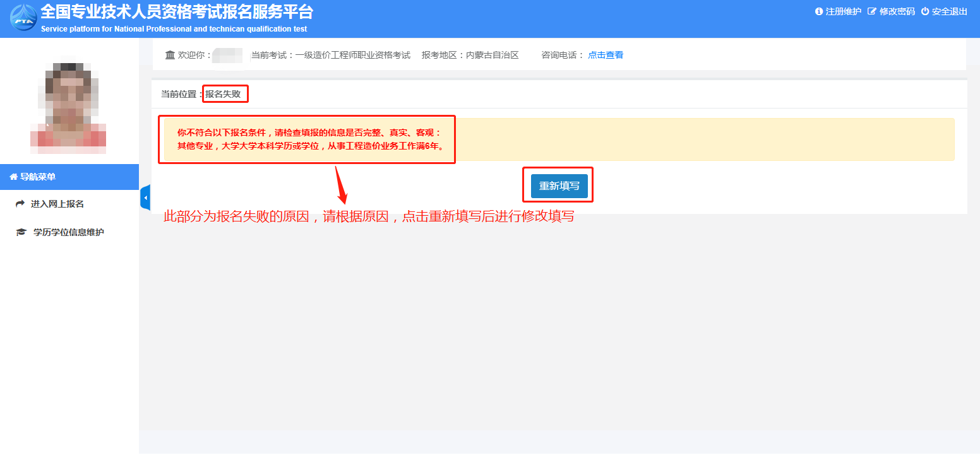The width and height of the screenshot is (980, 460).
Task: Click the red registration failure message
Action: [310, 139]
